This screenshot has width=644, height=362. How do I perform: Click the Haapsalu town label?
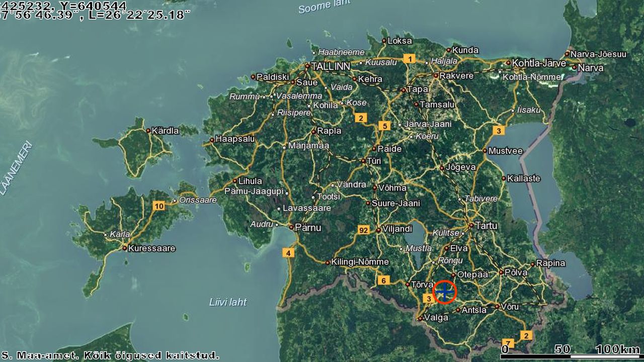(235, 139)
